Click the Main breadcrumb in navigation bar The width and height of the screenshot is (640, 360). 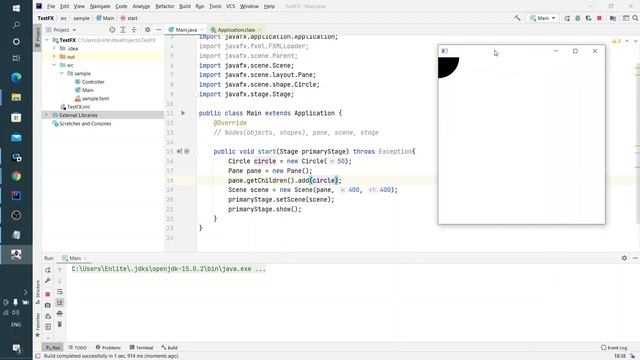[x=105, y=18]
